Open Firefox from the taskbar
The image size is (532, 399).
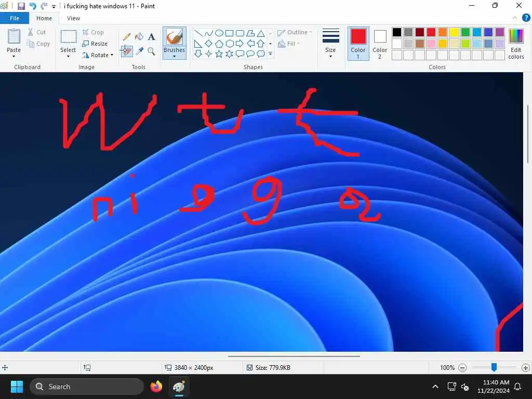coord(156,387)
